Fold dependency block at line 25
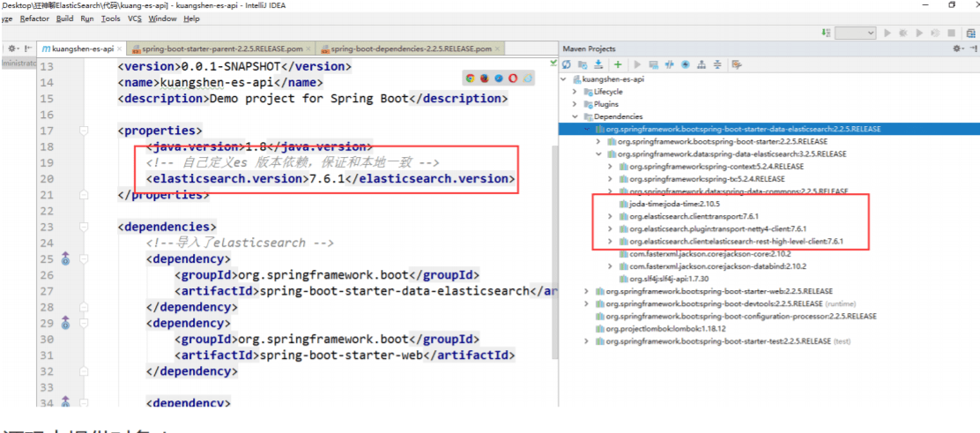Screen dimensions: 980x433 pyautogui.click(x=85, y=258)
